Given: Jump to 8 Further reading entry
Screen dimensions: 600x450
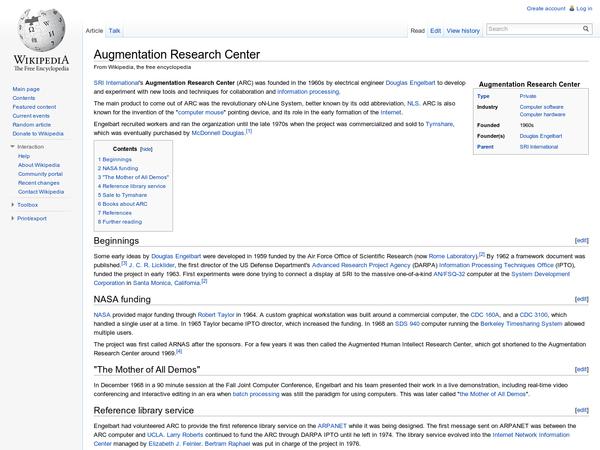Looking at the screenshot, I should [119, 222].
